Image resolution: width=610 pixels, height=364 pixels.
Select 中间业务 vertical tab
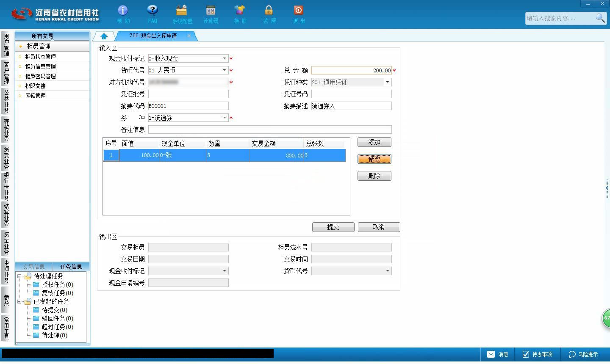tap(6, 271)
